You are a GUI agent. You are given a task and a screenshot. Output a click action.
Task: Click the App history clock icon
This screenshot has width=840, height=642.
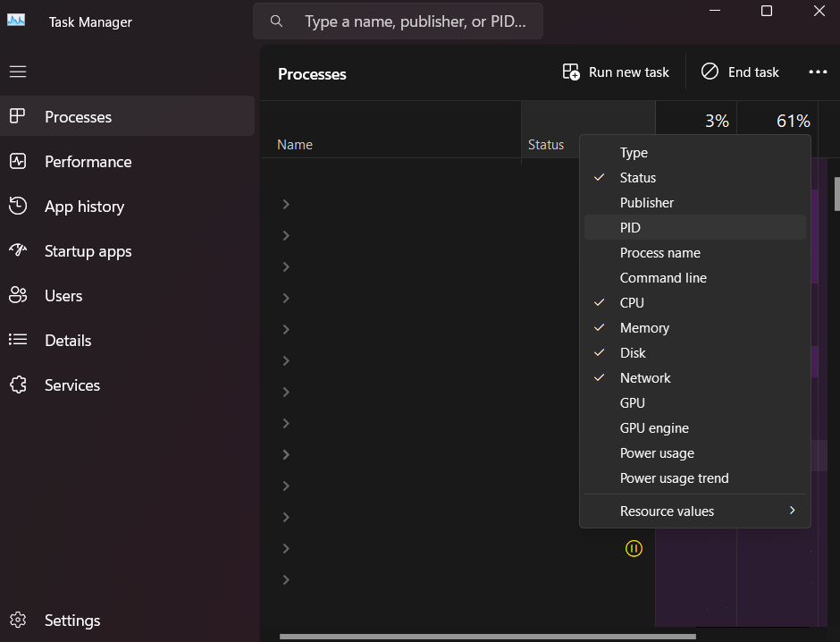pyautogui.click(x=18, y=206)
